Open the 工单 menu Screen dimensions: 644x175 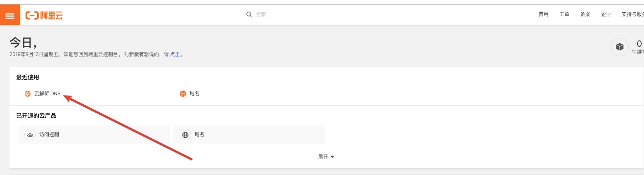click(x=564, y=14)
